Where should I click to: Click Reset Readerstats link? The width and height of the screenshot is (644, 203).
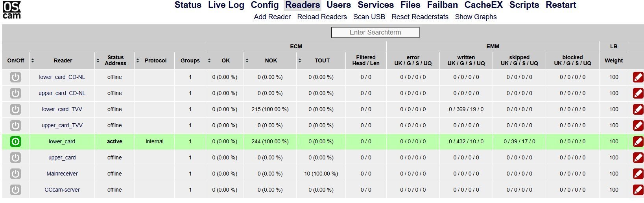420,17
